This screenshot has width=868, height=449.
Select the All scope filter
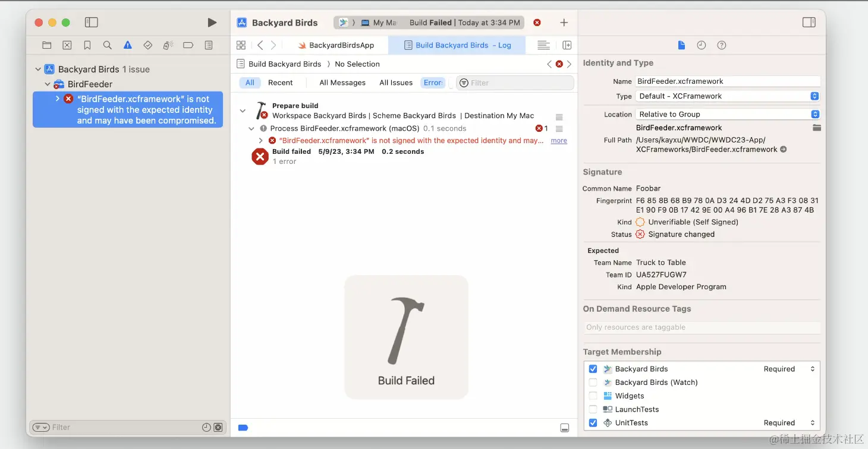250,83
